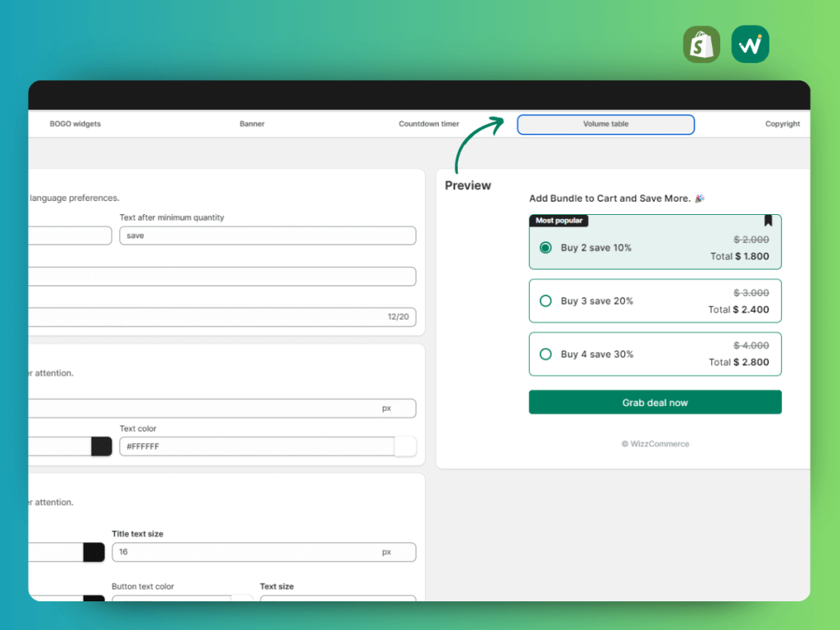Click the Total $ 2.800 price text
Image resolution: width=840 pixels, height=630 pixels.
tap(739, 362)
